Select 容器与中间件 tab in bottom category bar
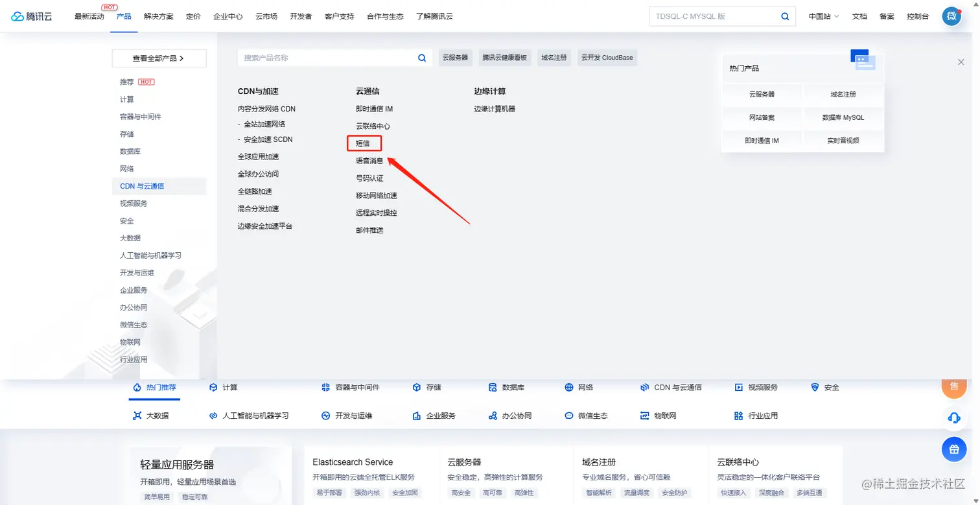The image size is (980, 505). pyautogui.click(x=351, y=388)
